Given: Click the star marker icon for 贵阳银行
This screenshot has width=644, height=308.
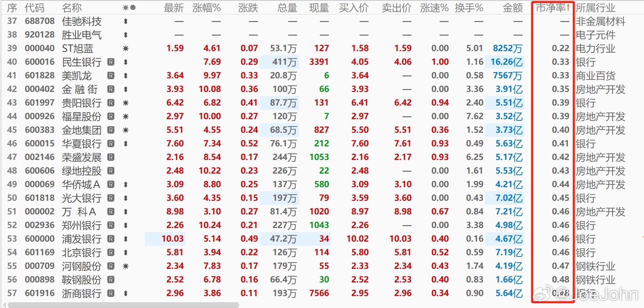Looking at the screenshot, I should click(x=126, y=103).
